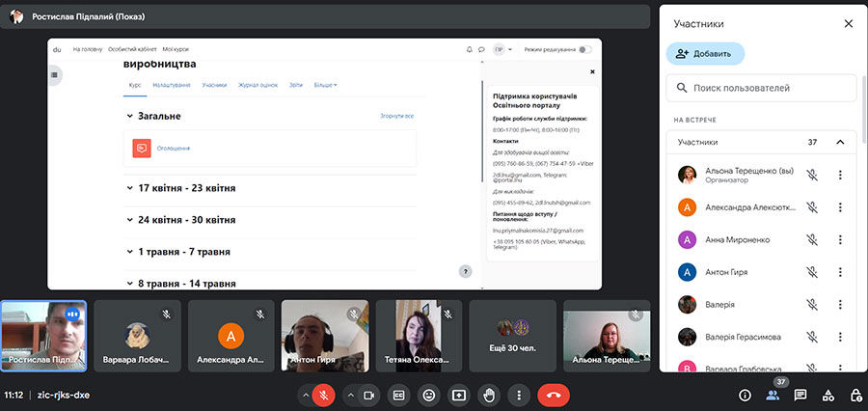Click the Добавить people button

705,54
